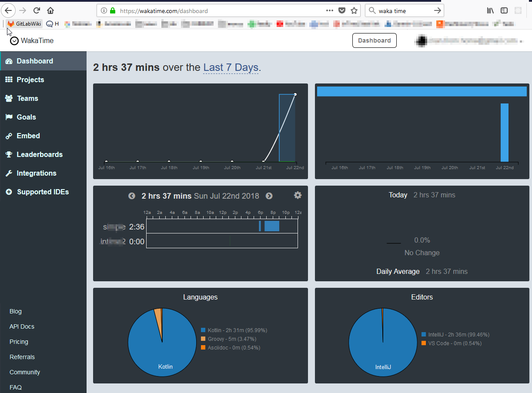Viewport: 532px width, 393px height.
Task: Open the API Docs link
Action: [x=22, y=326]
